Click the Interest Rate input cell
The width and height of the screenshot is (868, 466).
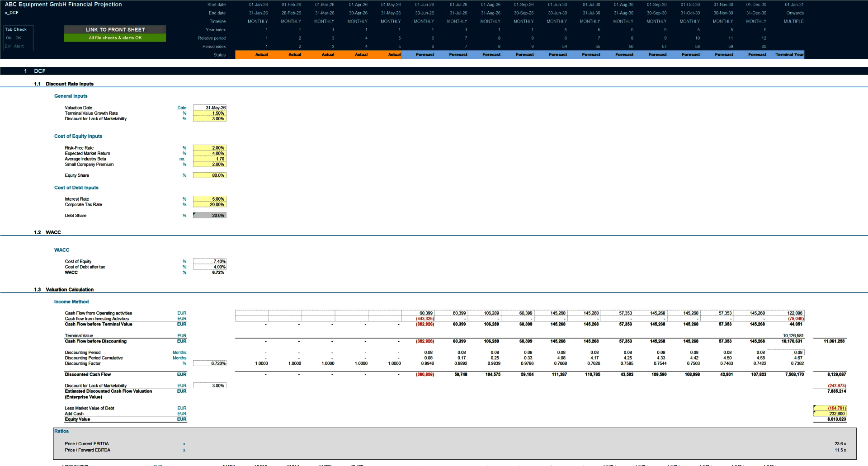tap(209, 199)
